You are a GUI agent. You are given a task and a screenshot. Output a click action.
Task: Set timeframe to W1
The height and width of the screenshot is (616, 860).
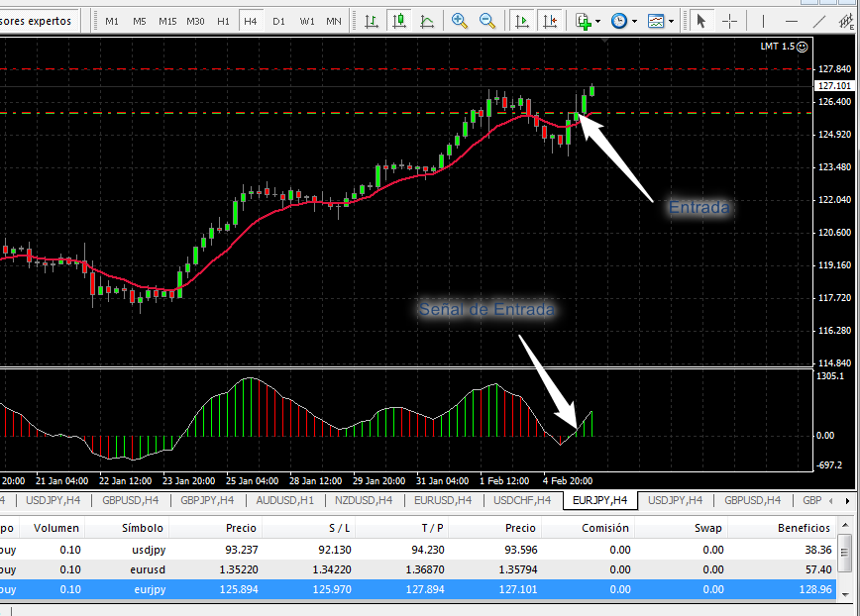click(x=306, y=22)
